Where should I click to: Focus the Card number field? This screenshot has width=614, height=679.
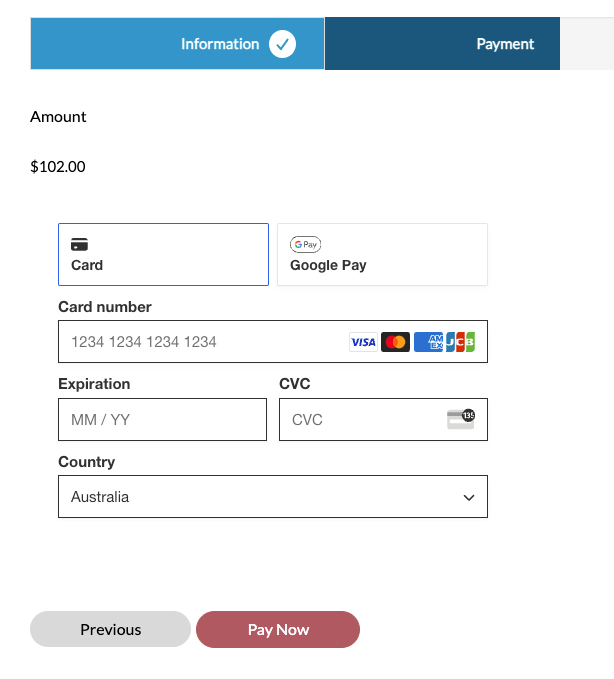(x=200, y=342)
